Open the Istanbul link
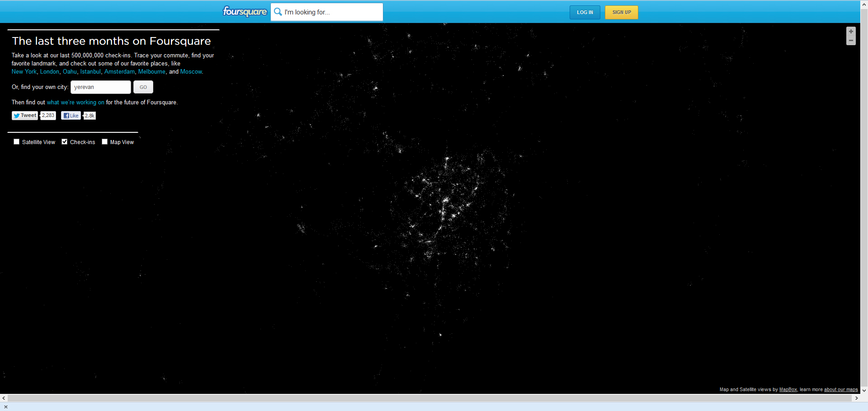Viewport: 868px width, 411px height. click(90, 72)
